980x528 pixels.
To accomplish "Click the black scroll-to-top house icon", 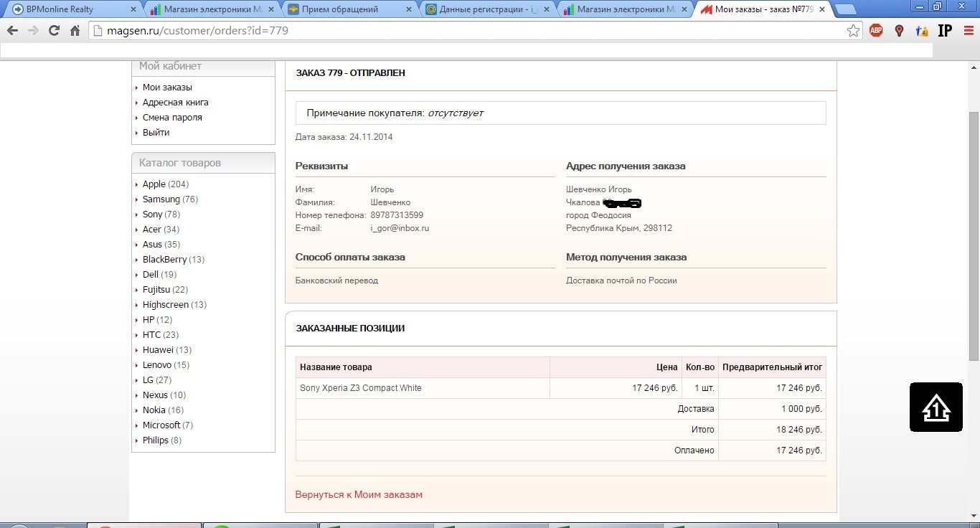I will tap(936, 407).
